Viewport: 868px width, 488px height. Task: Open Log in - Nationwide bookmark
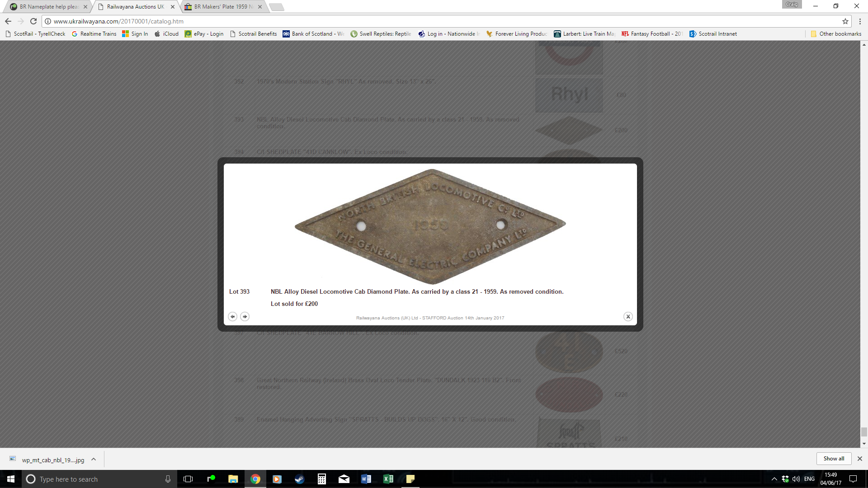click(449, 34)
